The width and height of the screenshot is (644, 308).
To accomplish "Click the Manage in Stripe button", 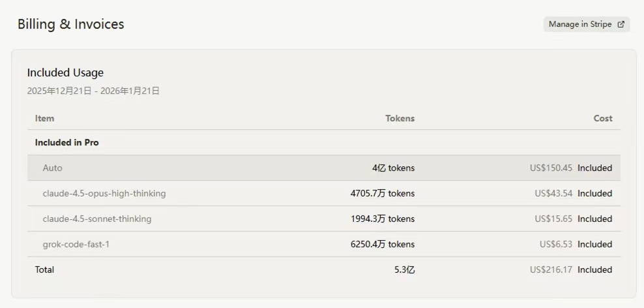I will [587, 24].
